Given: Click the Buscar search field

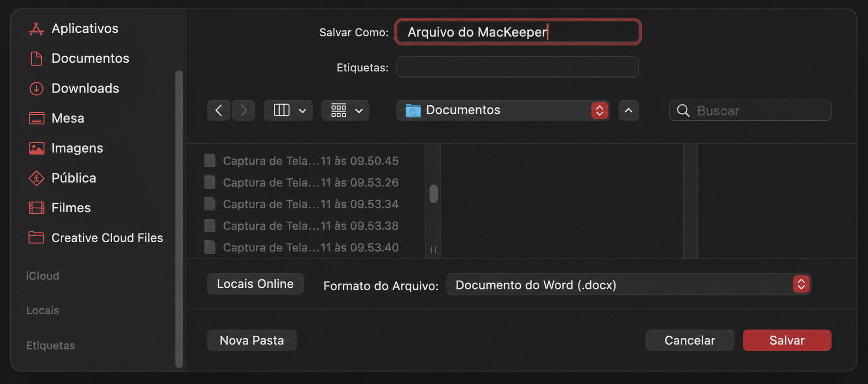Looking at the screenshot, I should coord(750,111).
